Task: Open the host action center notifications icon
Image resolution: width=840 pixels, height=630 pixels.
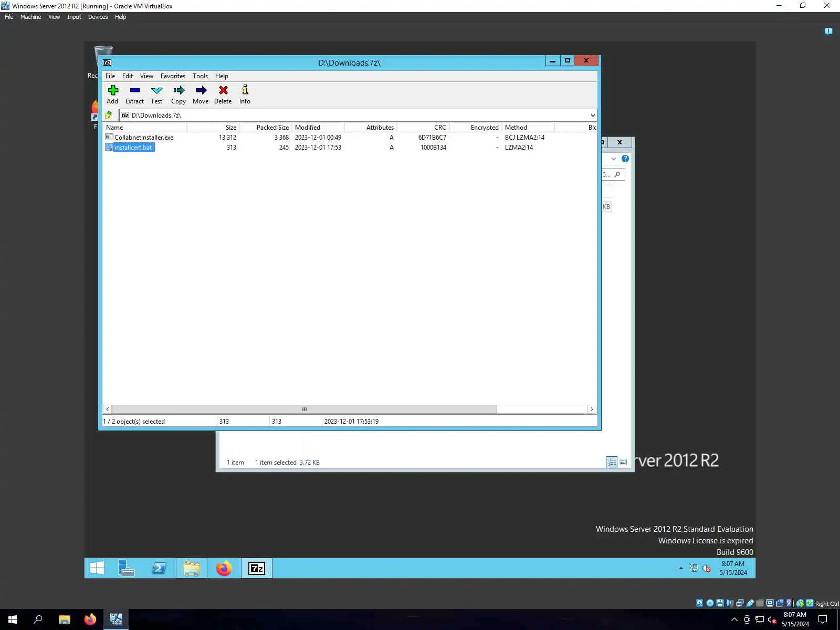Action: (823, 619)
